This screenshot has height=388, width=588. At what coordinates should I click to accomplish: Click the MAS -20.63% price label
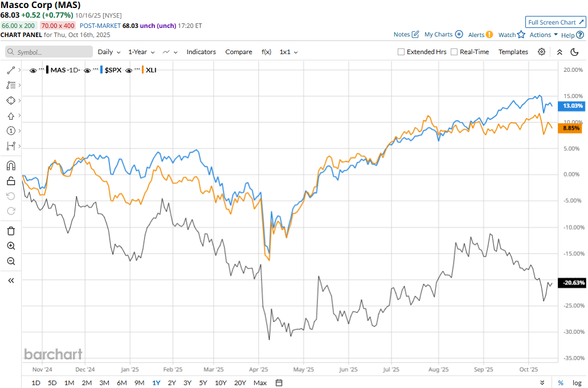click(572, 283)
